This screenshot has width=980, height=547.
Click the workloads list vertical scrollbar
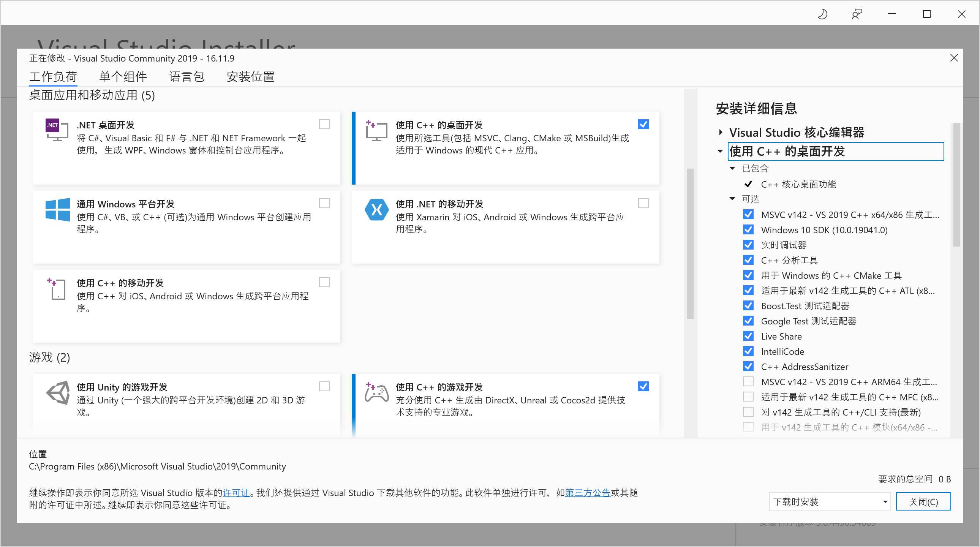pos(690,243)
